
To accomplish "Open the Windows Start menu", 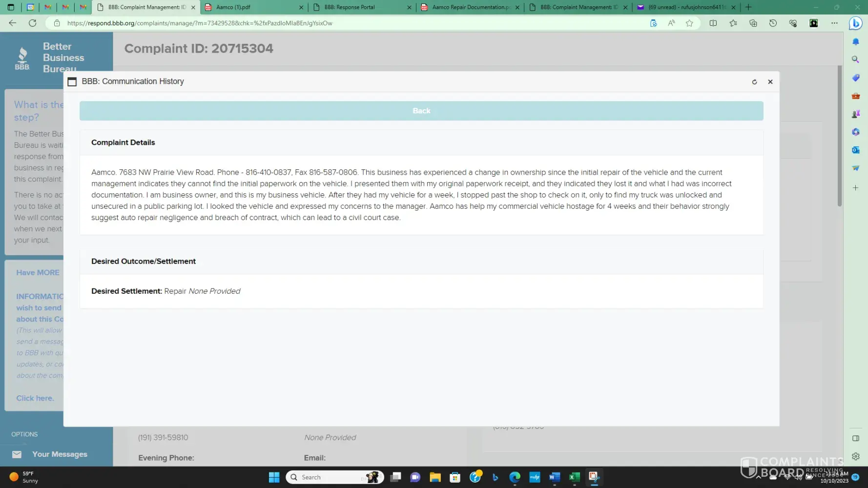I will tap(274, 477).
